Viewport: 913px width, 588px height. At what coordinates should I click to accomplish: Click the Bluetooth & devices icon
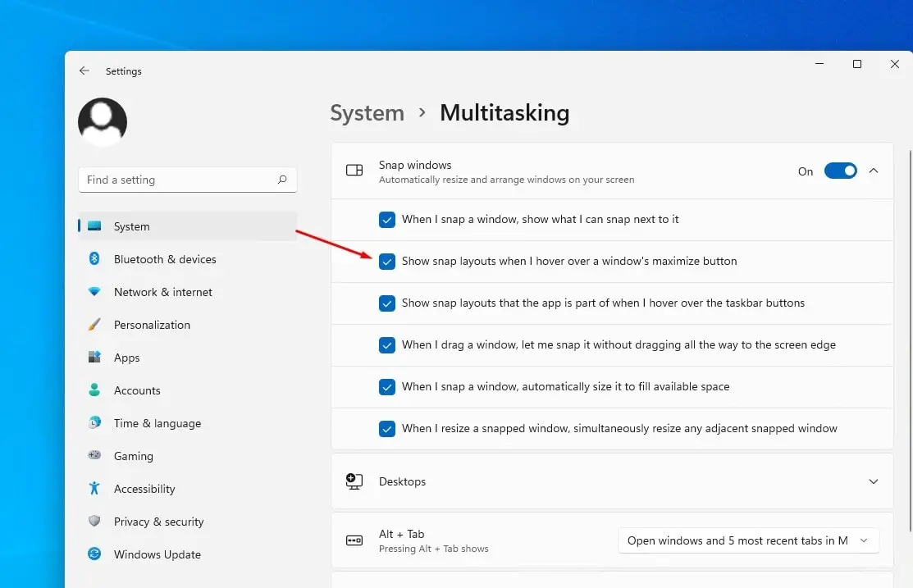tap(94, 259)
